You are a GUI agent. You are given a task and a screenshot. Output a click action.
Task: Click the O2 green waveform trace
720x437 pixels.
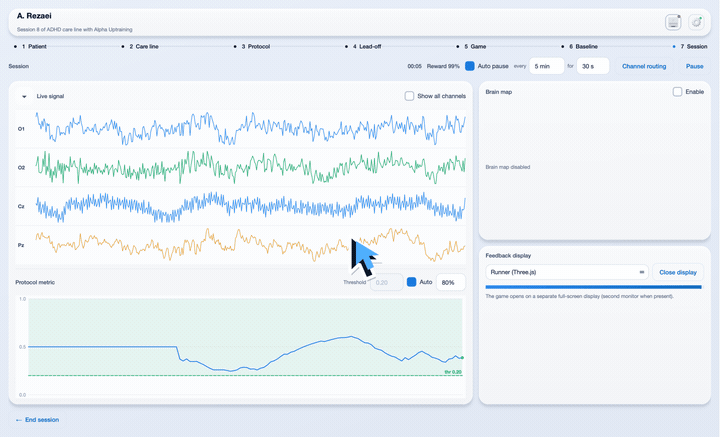coord(251,168)
